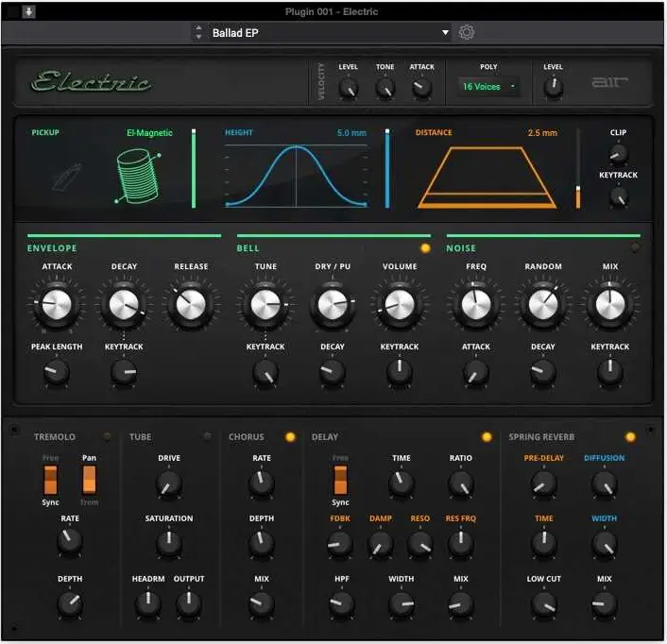Click the blue Height vertical slider
The width and height of the screenshot is (667, 644).
(387, 168)
